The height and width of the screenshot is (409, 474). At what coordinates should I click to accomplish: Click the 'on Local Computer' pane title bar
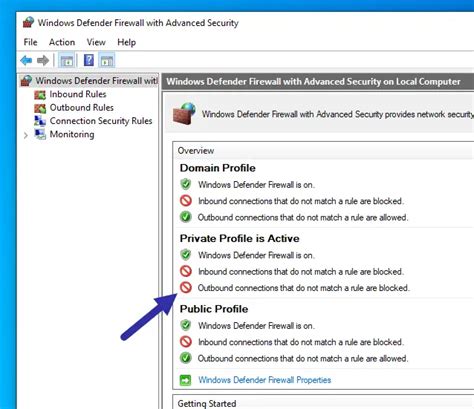(x=318, y=82)
